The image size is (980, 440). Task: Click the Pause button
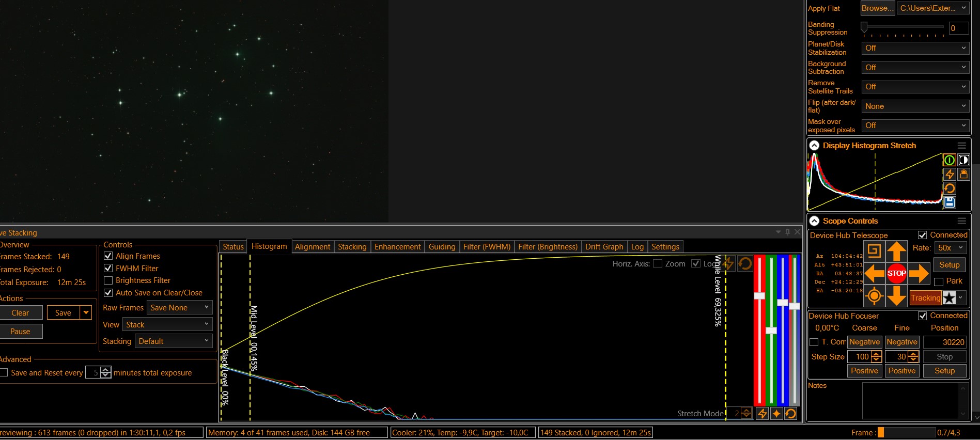tap(20, 332)
